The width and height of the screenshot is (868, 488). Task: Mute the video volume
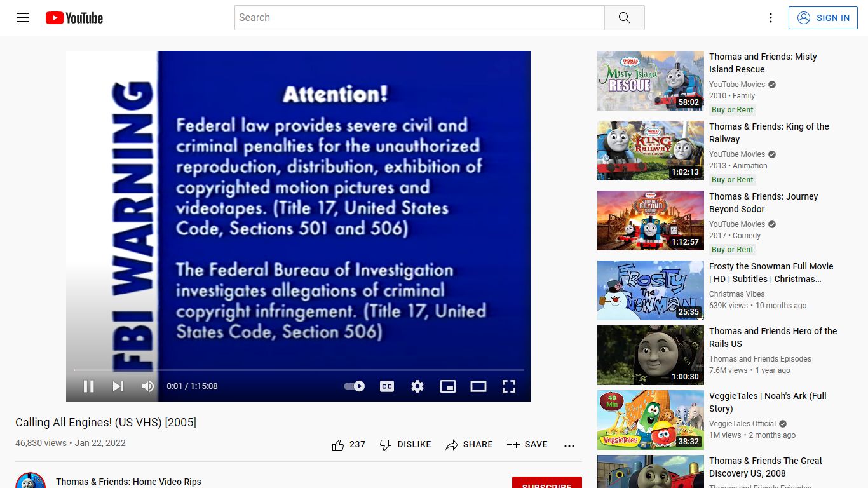click(x=147, y=386)
